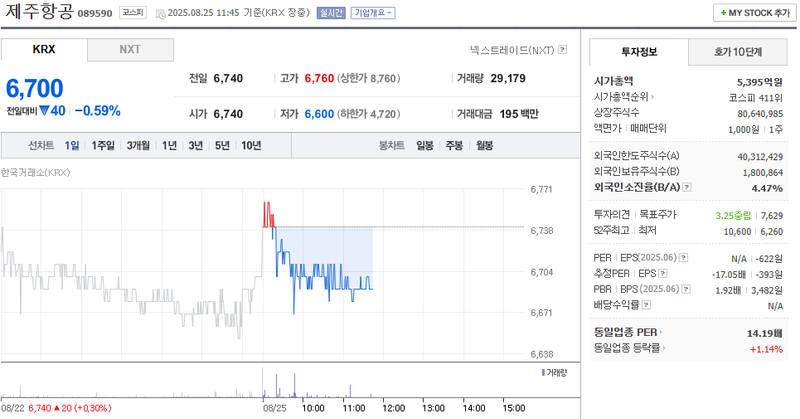Click the red opening spike on the chart
Image resolution: width=800 pixels, height=419 pixels.
pos(268,215)
